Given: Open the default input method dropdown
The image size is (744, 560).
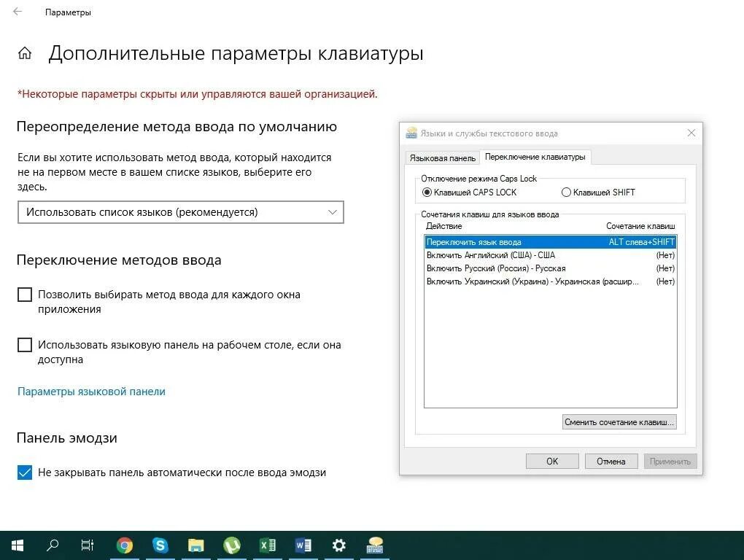Looking at the screenshot, I should 181,212.
